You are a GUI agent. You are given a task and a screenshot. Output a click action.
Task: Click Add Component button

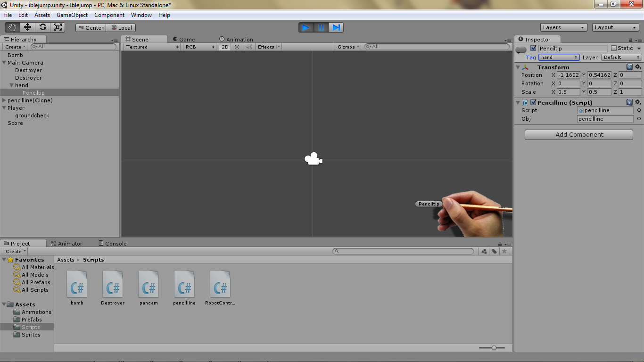579,134
